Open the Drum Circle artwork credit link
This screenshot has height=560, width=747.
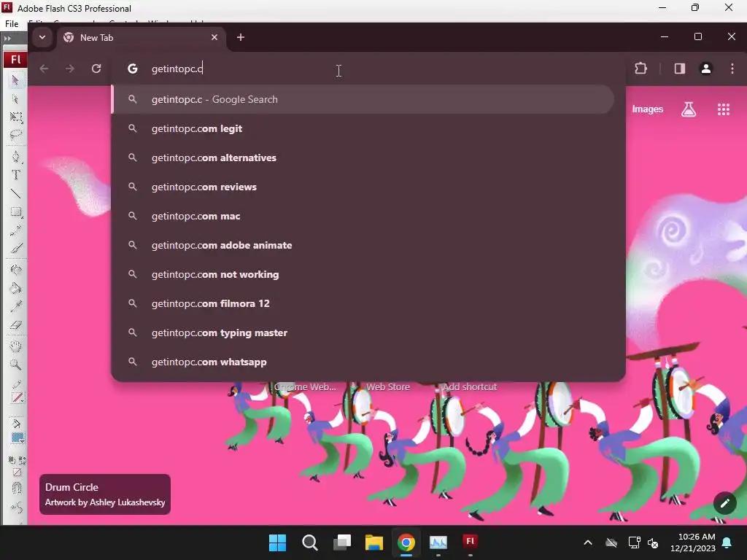coord(105,494)
